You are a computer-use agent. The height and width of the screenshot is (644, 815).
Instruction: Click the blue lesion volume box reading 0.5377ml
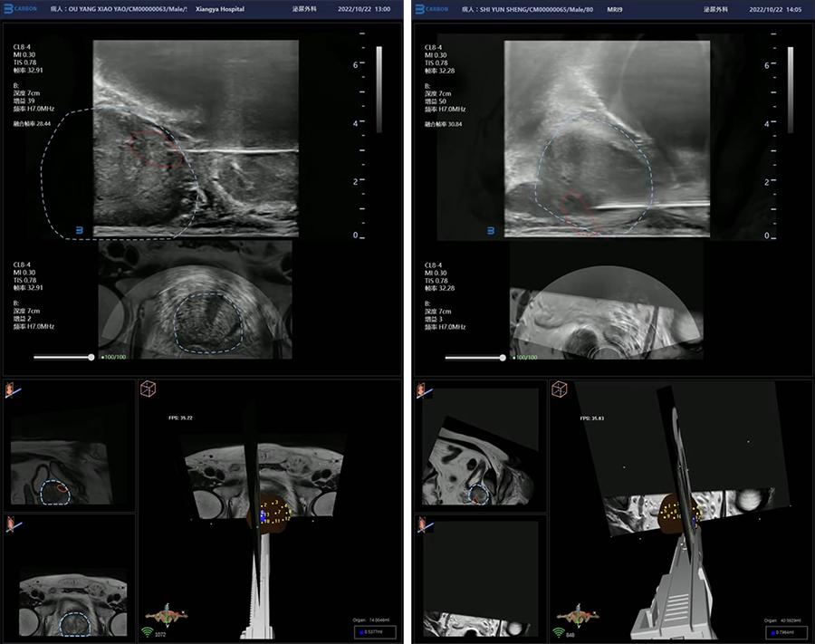click(371, 632)
